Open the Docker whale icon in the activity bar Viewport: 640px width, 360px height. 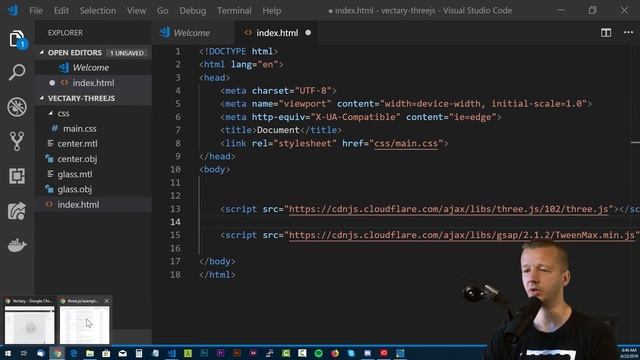pos(17,245)
